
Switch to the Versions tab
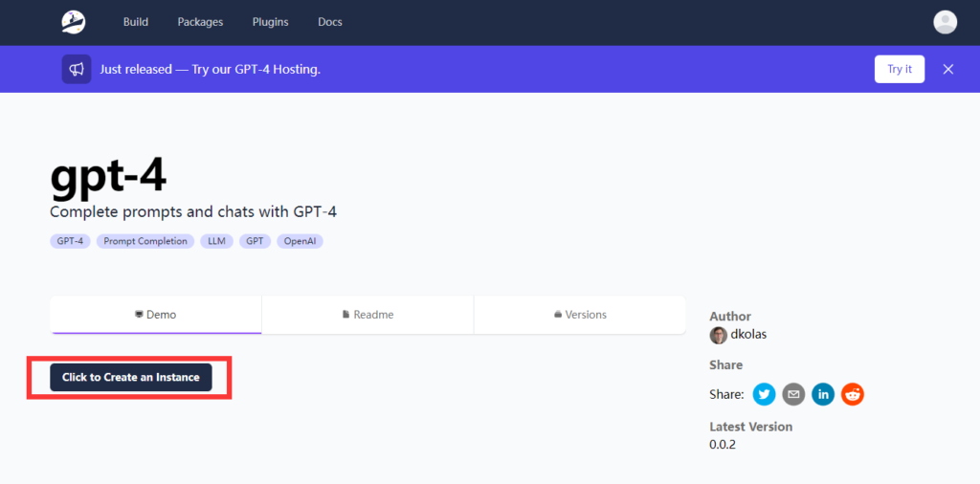tap(580, 315)
